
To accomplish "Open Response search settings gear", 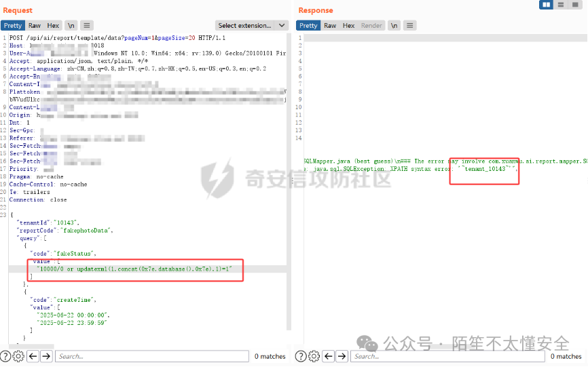I will click(x=314, y=356).
